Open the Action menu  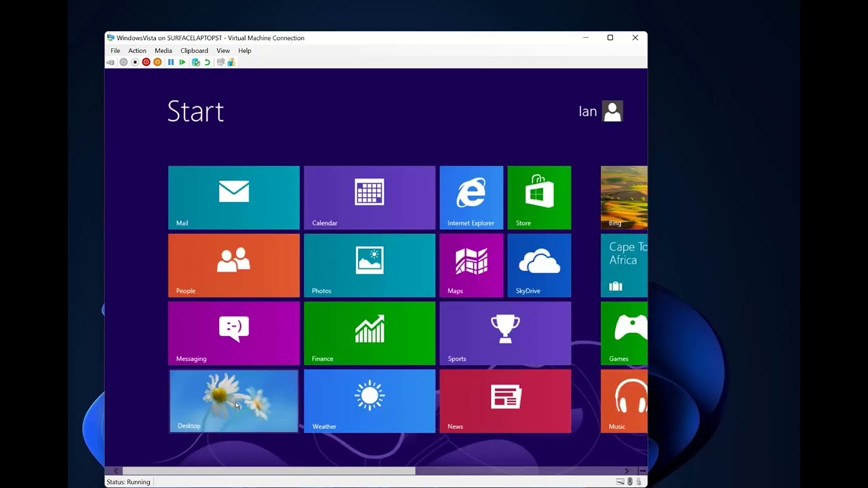[137, 51]
